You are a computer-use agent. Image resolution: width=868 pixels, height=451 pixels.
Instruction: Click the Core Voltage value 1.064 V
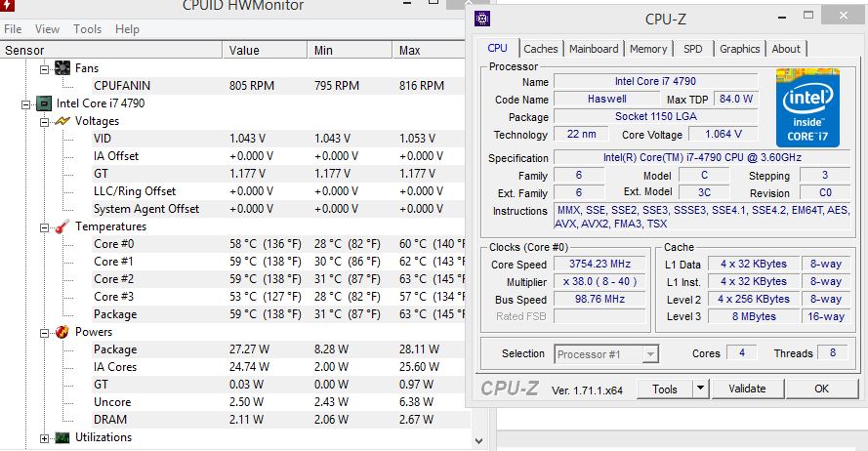pyautogui.click(x=723, y=134)
